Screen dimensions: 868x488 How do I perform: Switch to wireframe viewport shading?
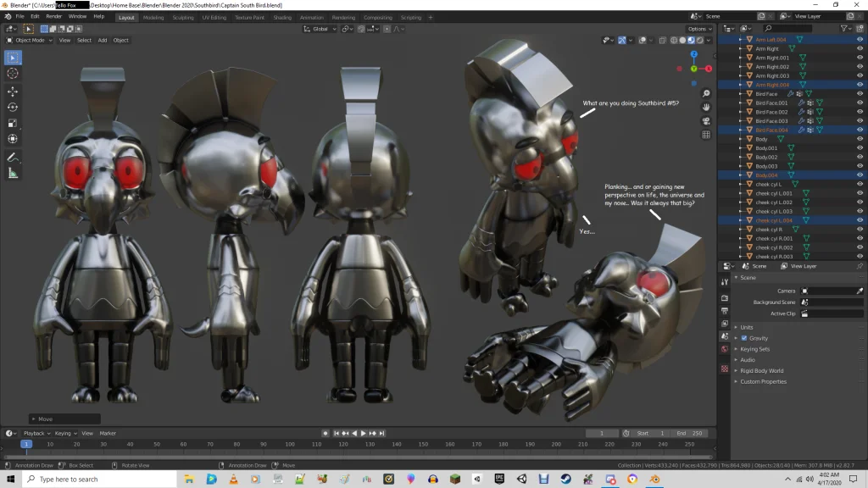(674, 41)
